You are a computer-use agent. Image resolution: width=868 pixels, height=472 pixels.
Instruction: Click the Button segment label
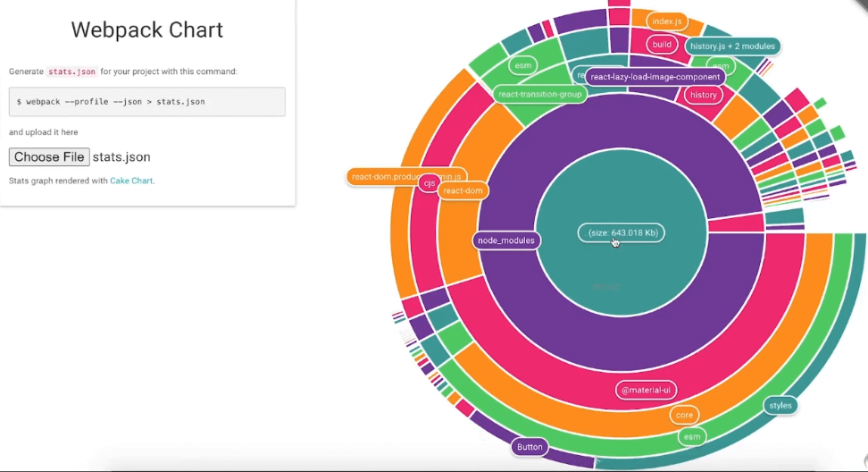click(530, 447)
